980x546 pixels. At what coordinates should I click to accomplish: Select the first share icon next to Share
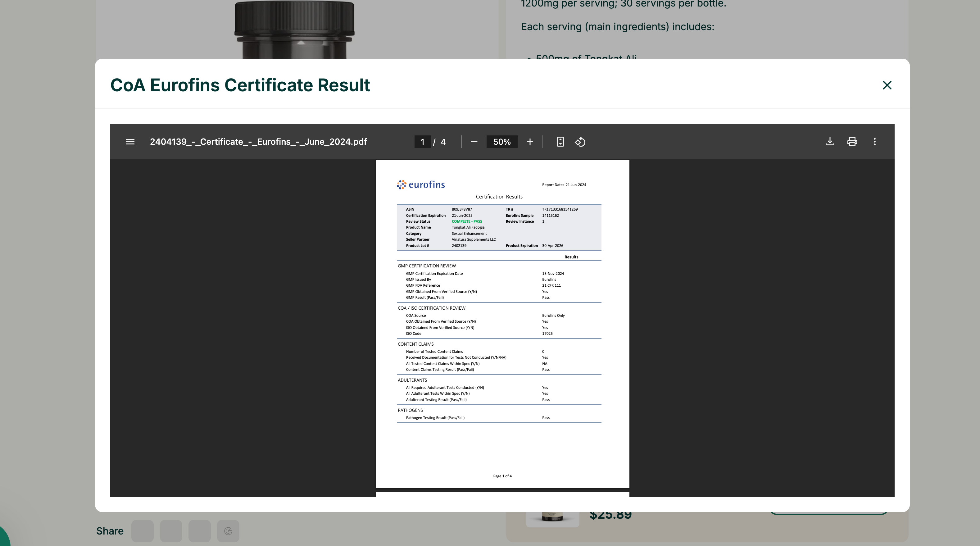point(143,531)
